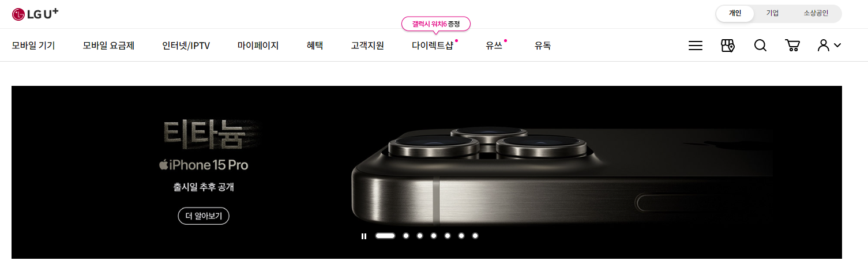
Task: Open the 유독 menu link
Action: point(543,46)
